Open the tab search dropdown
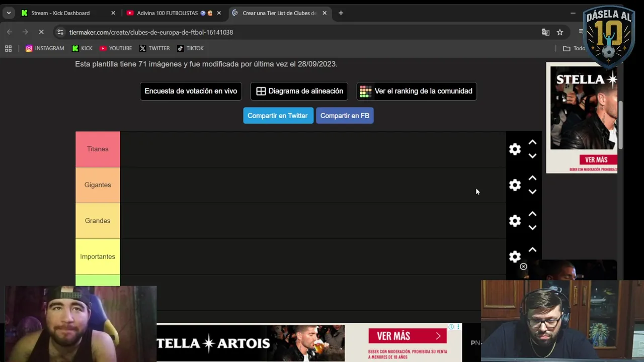The image size is (644, 362). 9,13
